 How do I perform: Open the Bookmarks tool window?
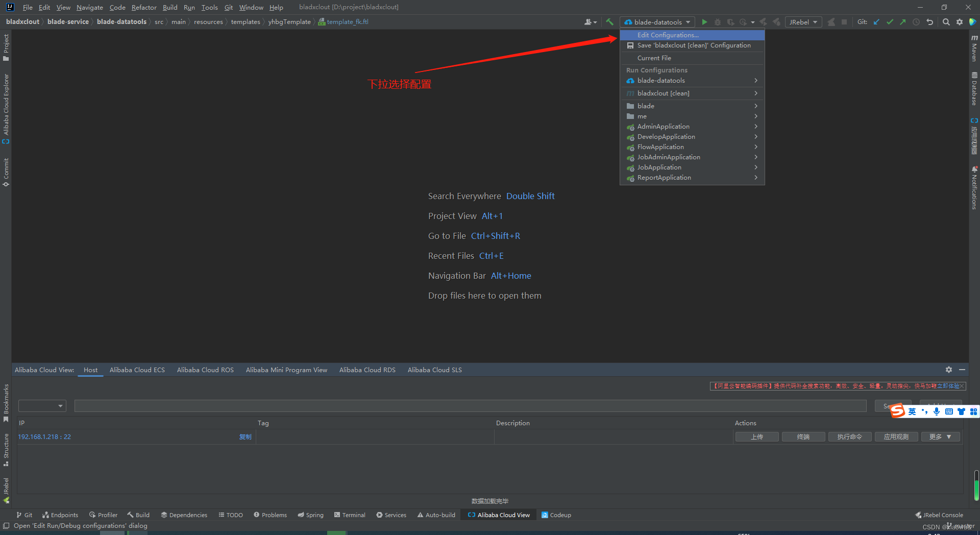coord(6,403)
